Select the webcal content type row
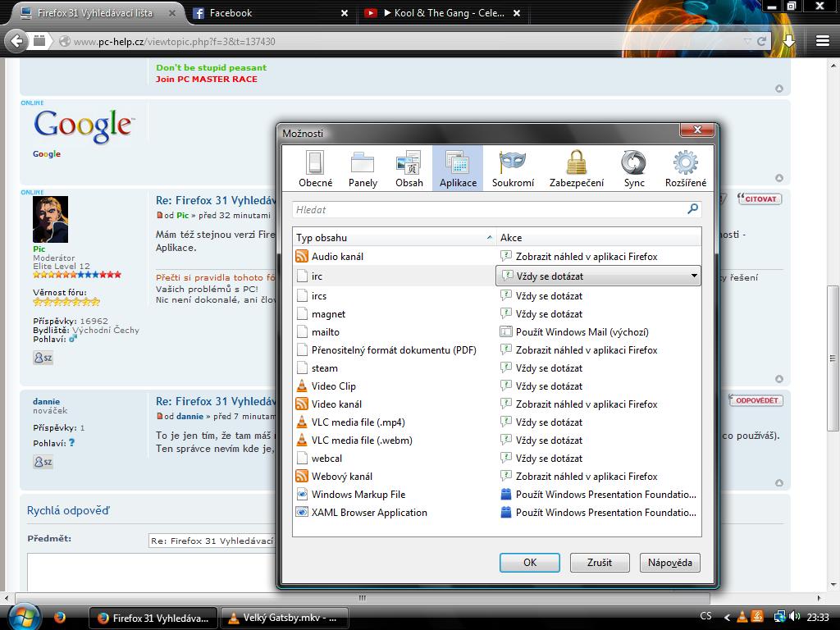 tap(496, 458)
